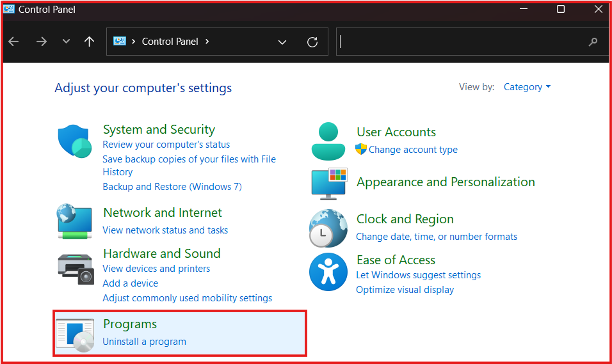
Task: Open Clock and Region category
Action: (405, 219)
